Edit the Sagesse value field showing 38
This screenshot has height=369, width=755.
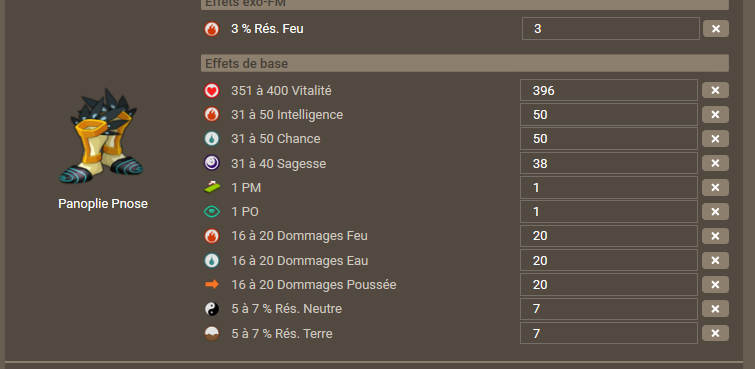(609, 163)
